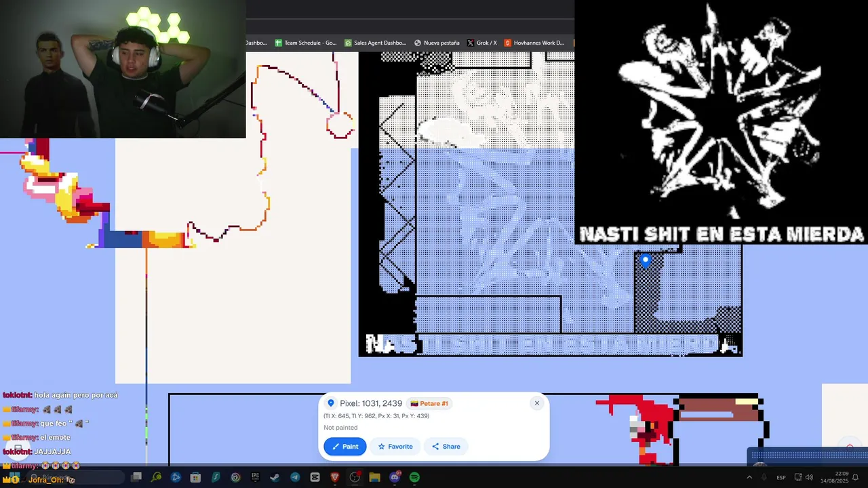Open Task View on taskbar

[x=136, y=477]
